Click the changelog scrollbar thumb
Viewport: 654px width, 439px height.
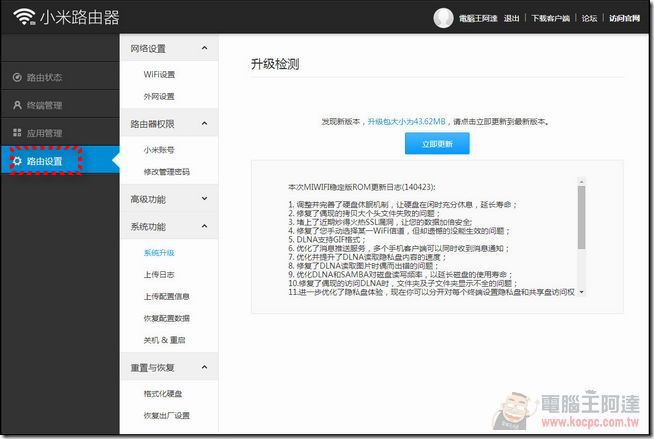[x=581, y=217]
